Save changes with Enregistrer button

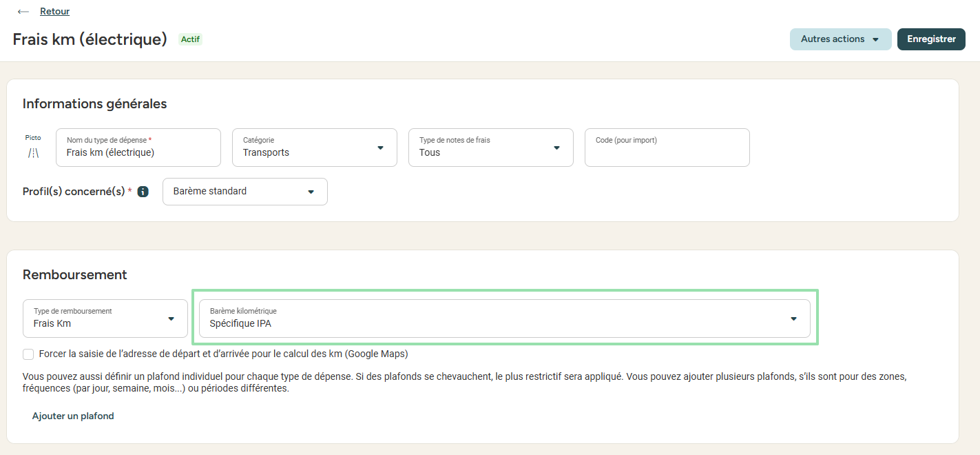tap(931, 39)
